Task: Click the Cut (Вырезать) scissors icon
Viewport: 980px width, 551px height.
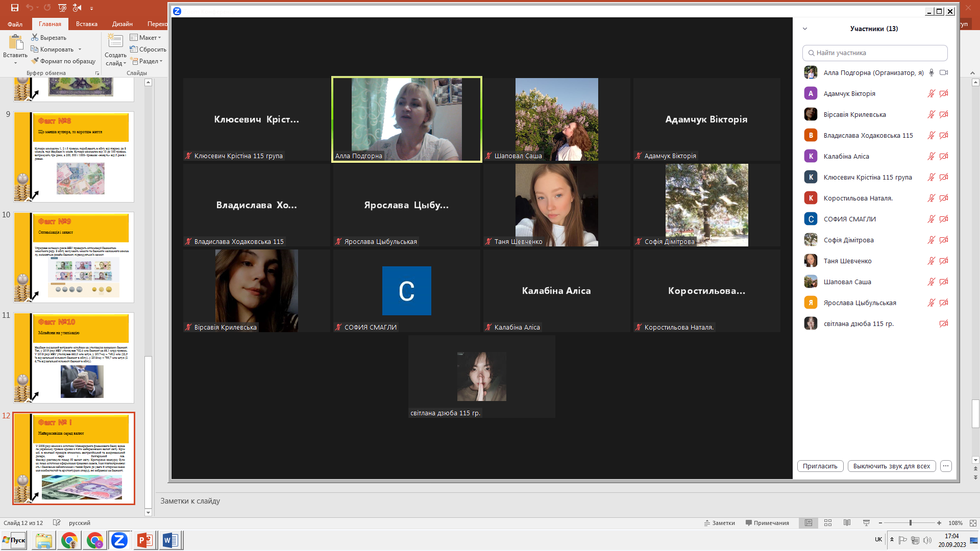Action: click(35, 37)
